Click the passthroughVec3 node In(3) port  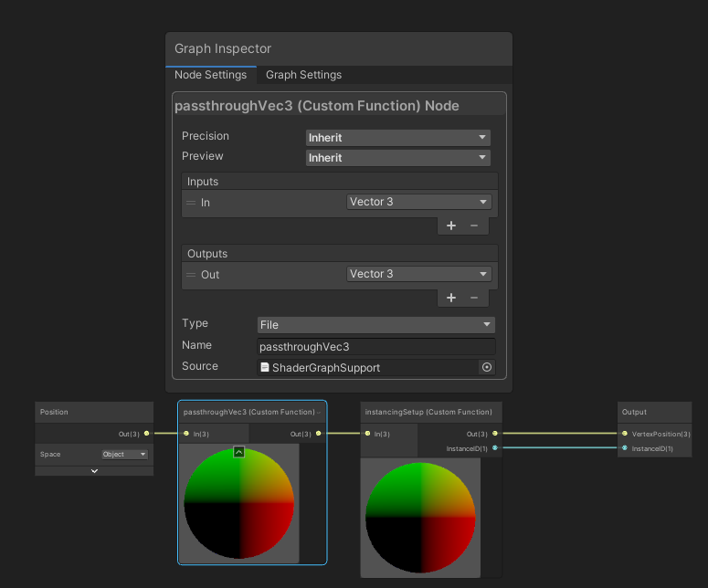[x=186, y=433]
